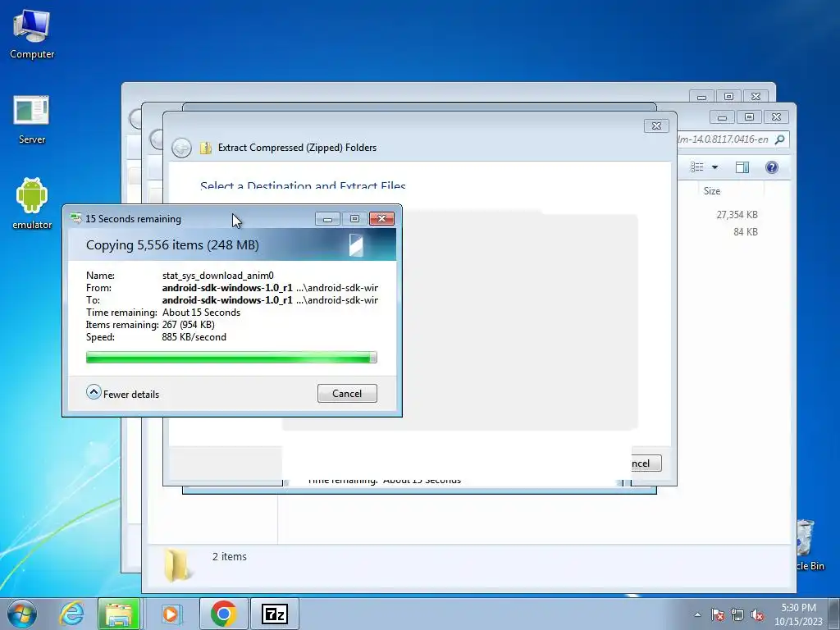Close the Extract Compressed Folders wizard
This screenshot has height=630, width=840.
[x=656, y=126]
